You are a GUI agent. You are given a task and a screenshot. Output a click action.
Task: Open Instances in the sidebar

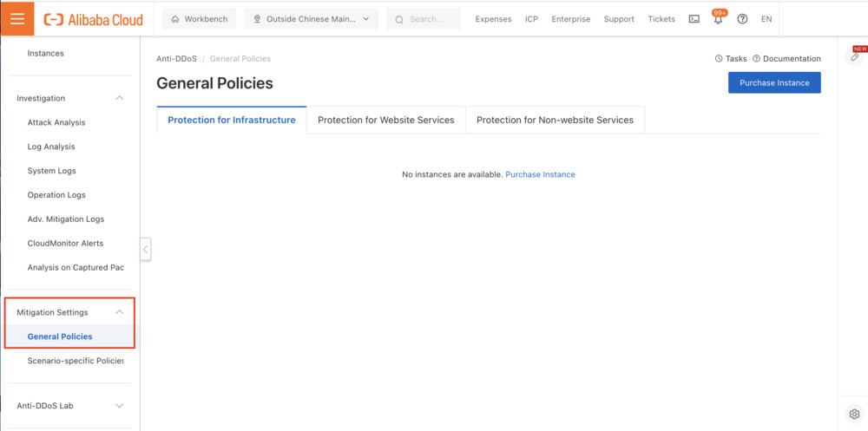point(45,54)
